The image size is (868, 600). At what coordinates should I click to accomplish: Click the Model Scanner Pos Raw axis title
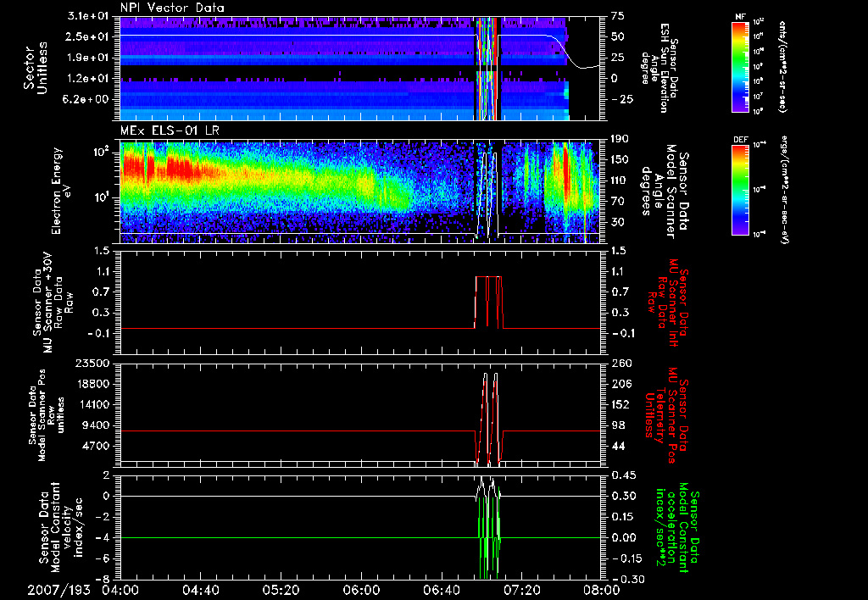[x=47, y=415]
